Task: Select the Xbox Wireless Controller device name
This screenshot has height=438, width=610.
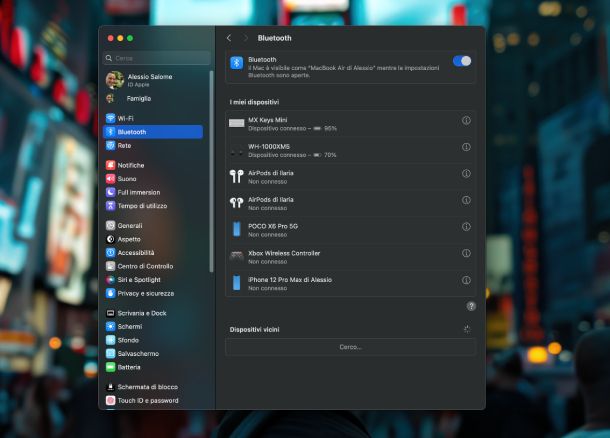Action: tap(284, 253)
